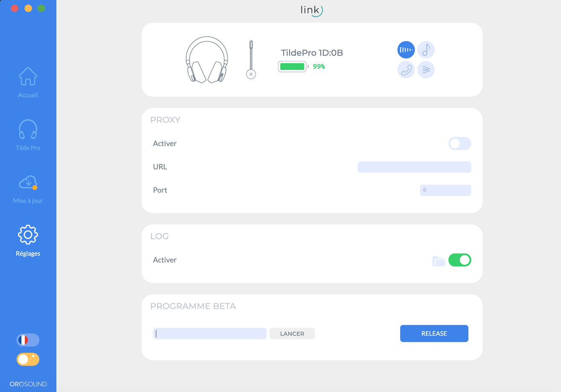Click the green battery level indicator
This screenshot has width=561, height=392.
point(293,66)
